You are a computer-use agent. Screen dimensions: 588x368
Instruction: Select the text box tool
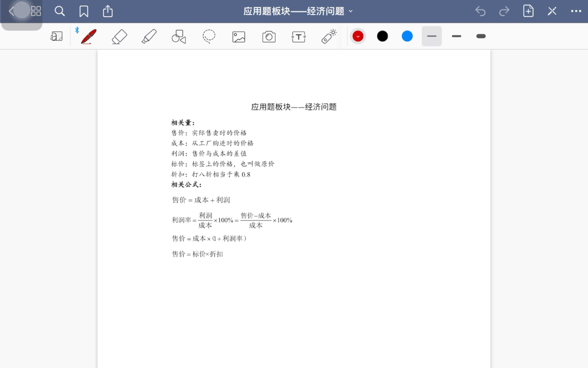299,37
